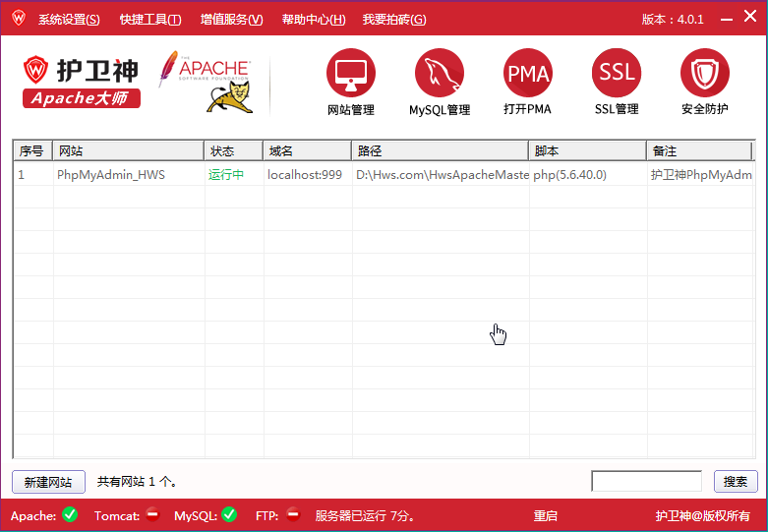Open the 帮助中心(H) menu

tap(314, 20)
